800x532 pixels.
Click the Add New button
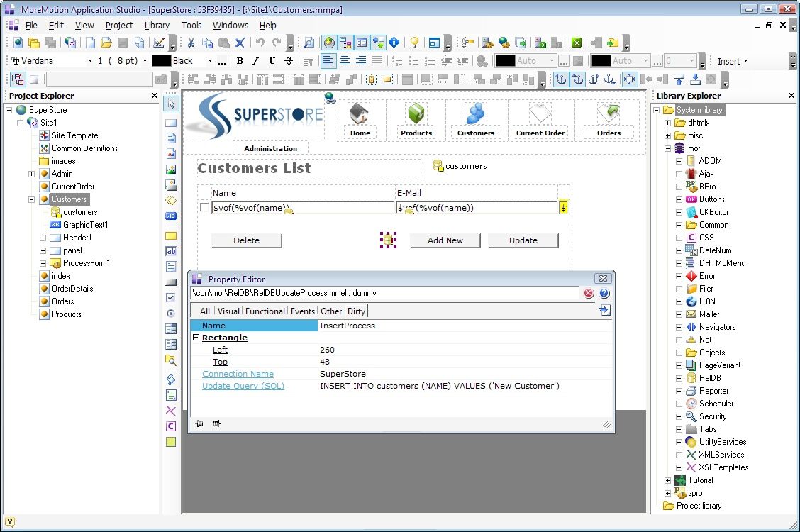point(445,240)
